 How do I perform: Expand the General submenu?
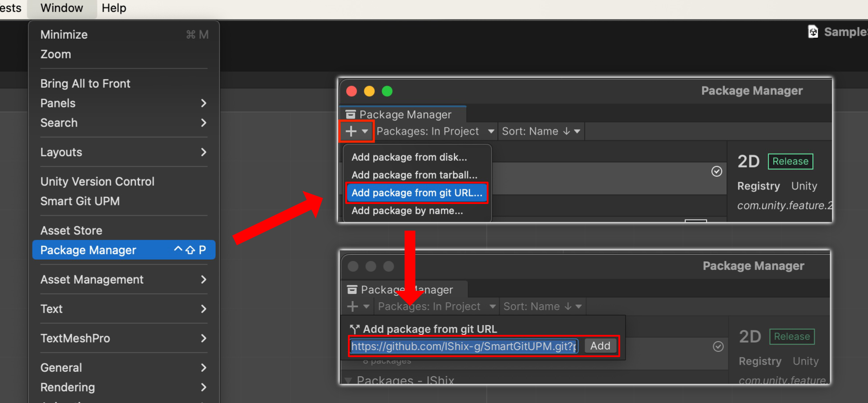pyautogui.click(x=124, y=367)
